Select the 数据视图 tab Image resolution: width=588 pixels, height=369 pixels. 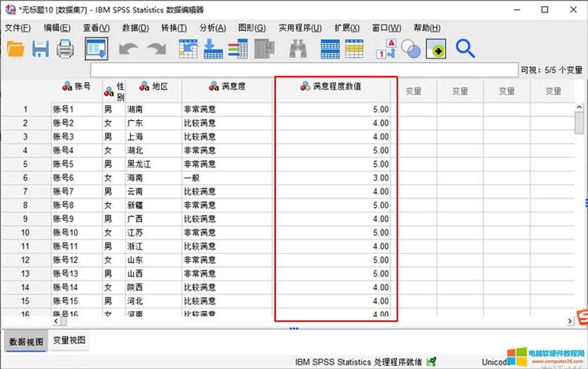coord(24,341)
